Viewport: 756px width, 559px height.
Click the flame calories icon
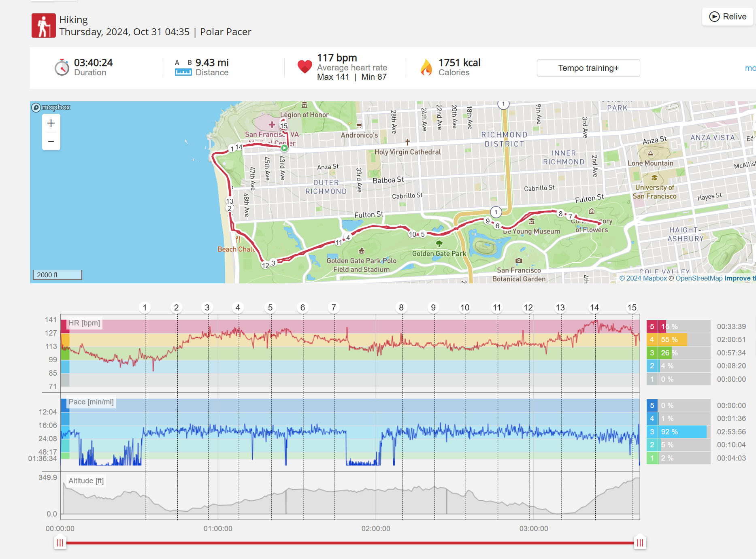click(426, 68)
